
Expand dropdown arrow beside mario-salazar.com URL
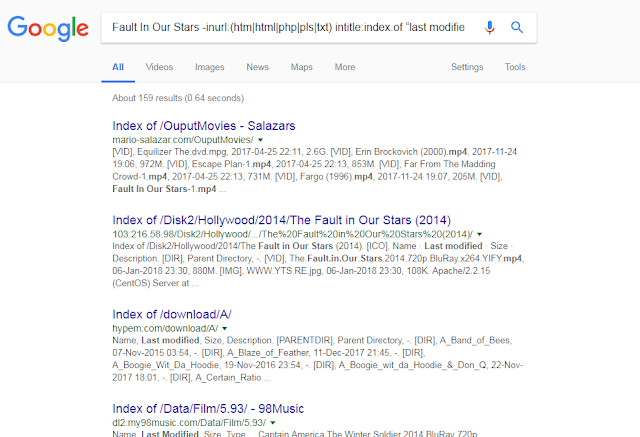coord(261,141)
